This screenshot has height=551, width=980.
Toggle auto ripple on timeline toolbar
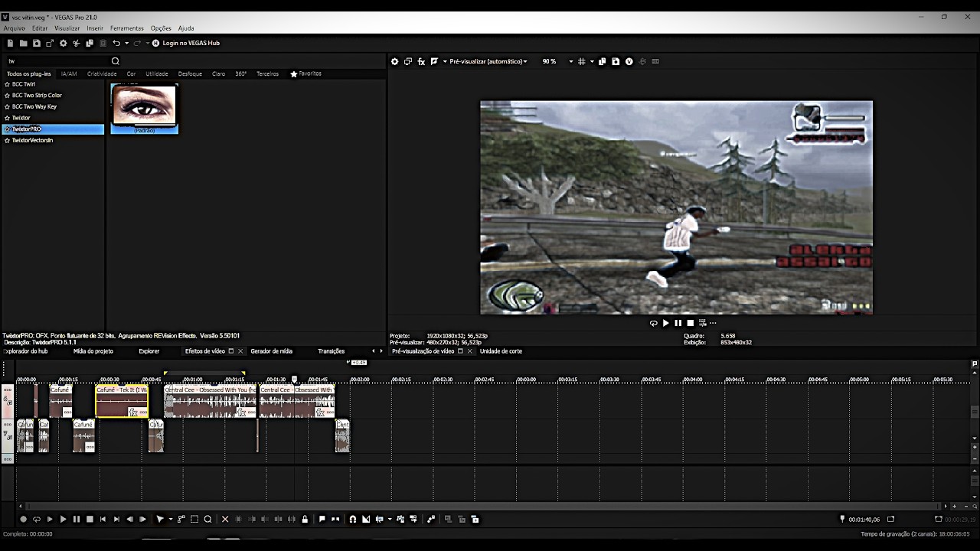379,520
